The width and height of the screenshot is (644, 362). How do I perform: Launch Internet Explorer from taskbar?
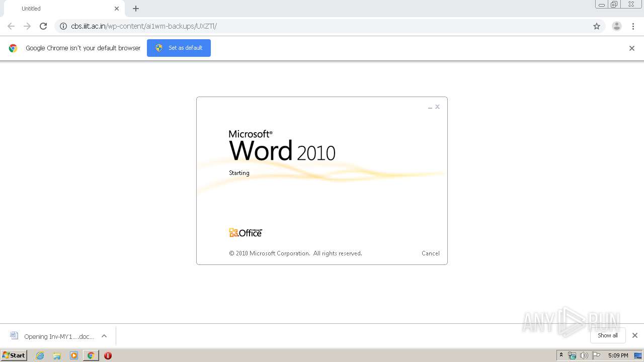(x=40, y=355)
